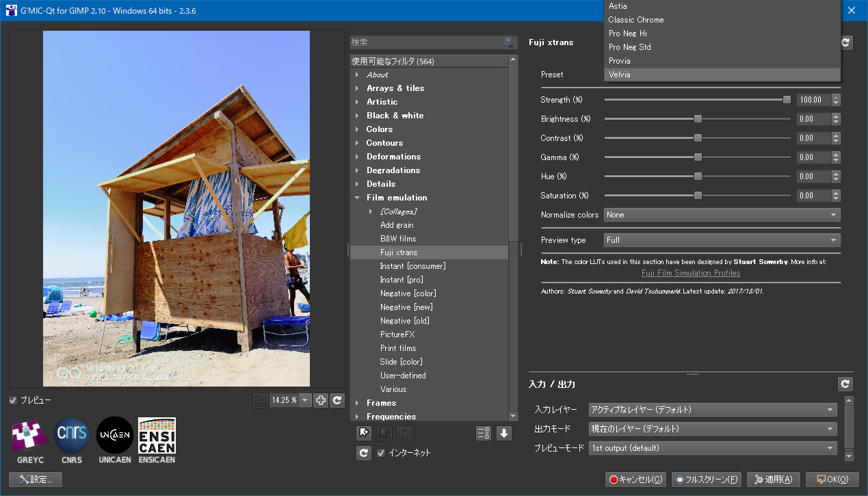
Task: Click the Hue slider handle
Action: (698, 177)
